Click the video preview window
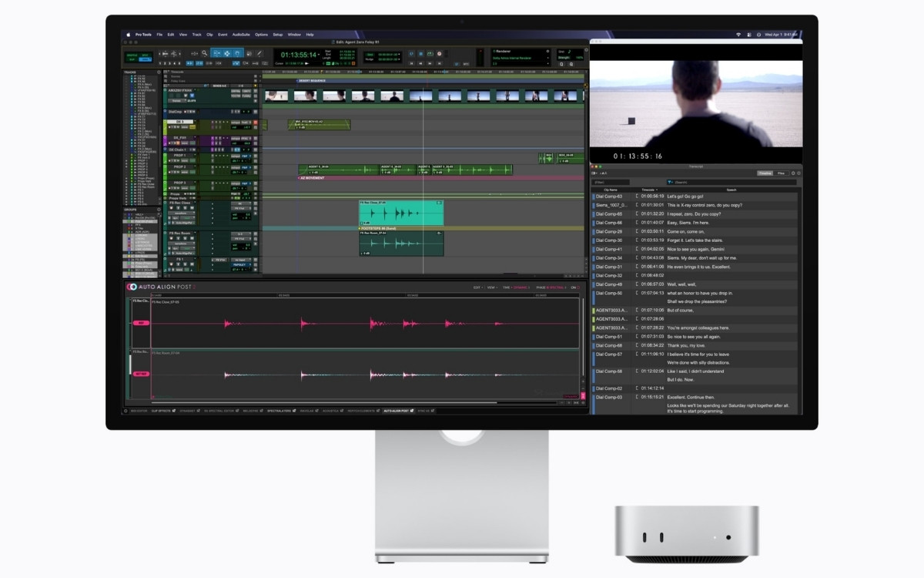 [x=696, y=104]
